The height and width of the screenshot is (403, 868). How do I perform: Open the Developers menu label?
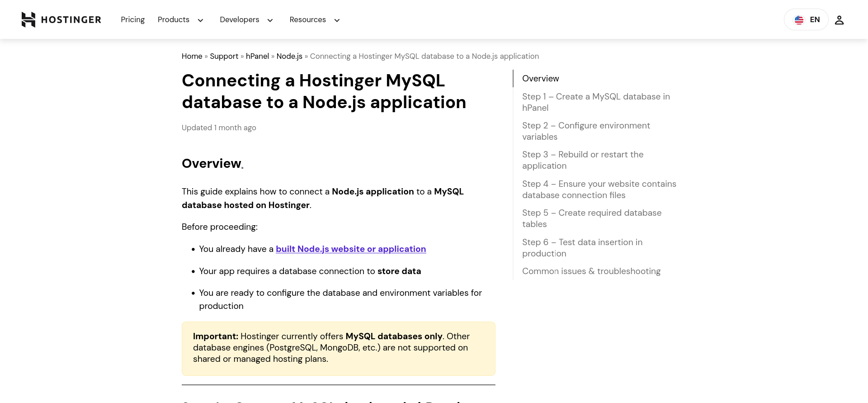(240, 19)
